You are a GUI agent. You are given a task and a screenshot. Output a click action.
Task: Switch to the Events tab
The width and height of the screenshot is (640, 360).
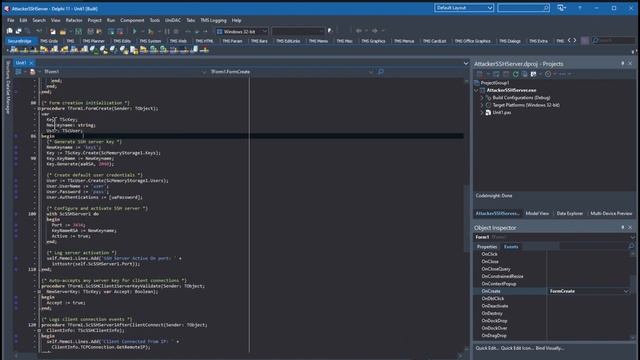511,247
